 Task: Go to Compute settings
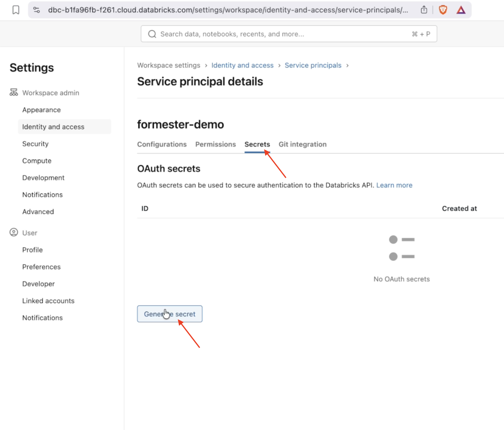37,161
